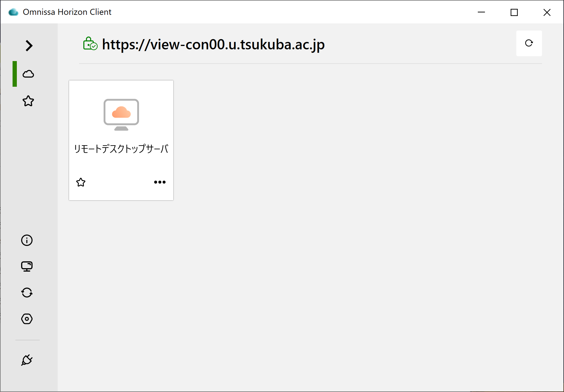Toggle favorite star on リモートデスクトップサーバ tile
The height and width of the screenshot is (392, 564).
[x=81, y=182]
